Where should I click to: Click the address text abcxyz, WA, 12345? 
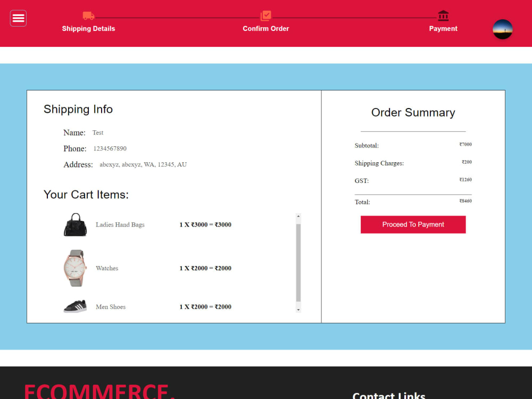[143, 164]
